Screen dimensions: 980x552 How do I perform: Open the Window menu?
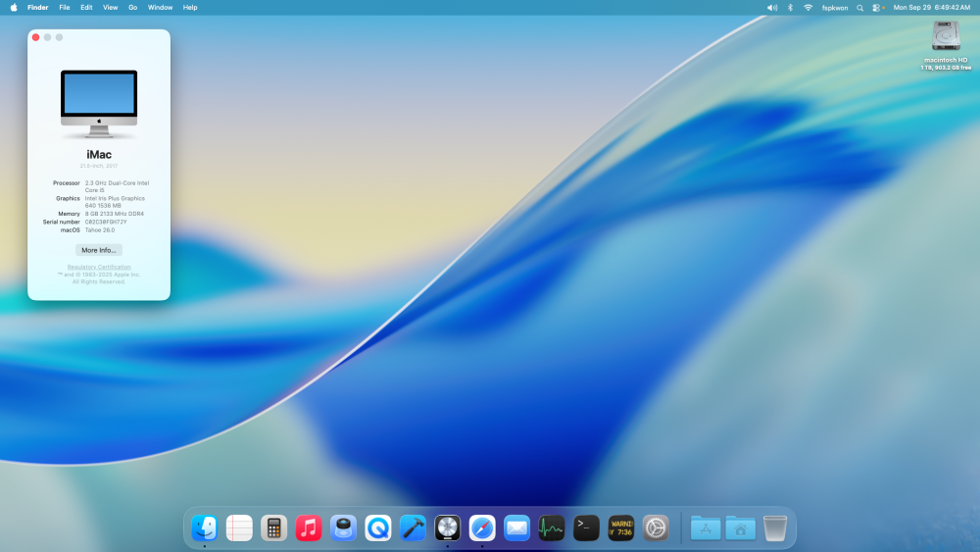click(160, 8)
